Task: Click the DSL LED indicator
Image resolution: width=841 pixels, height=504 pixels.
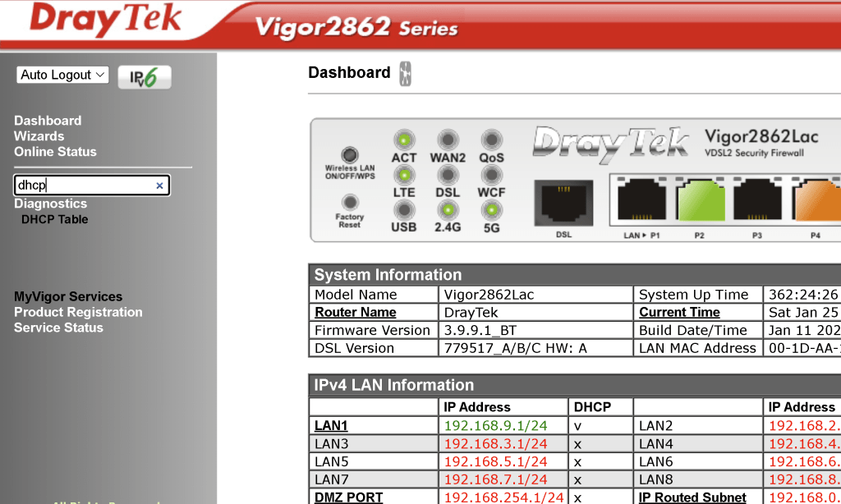Action: point(448,176)
